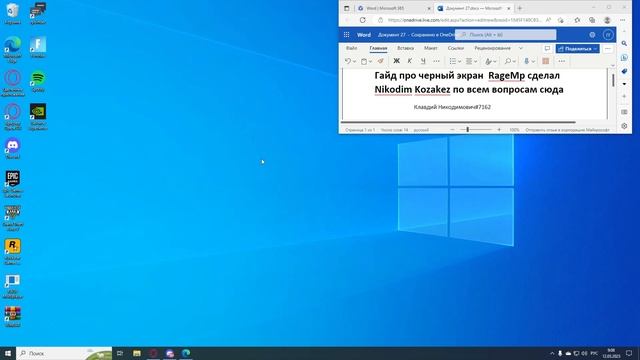Open more options ellipsis beside Share
The width and height of the screenshot is (640, 360).
click(x=608, y=49)
